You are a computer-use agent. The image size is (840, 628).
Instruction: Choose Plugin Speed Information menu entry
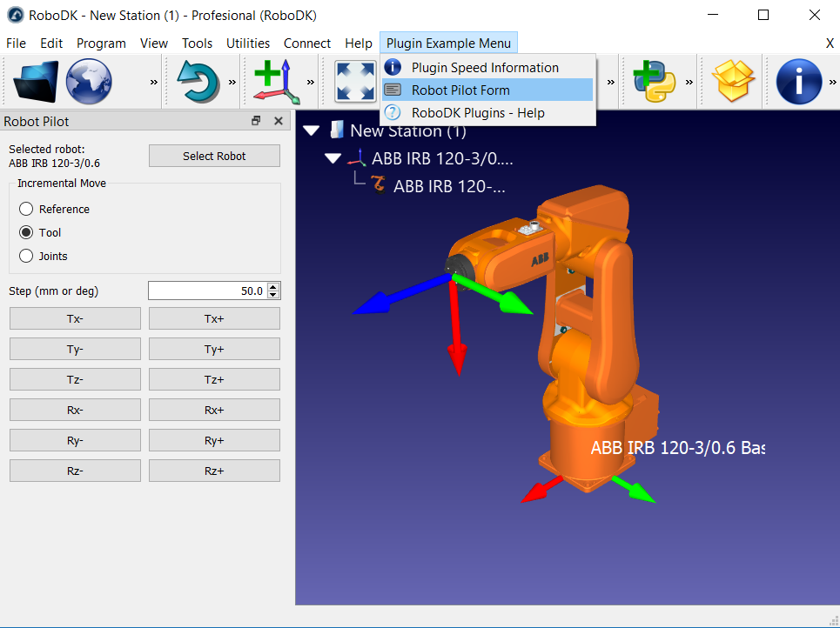click(x=487, y=68)
